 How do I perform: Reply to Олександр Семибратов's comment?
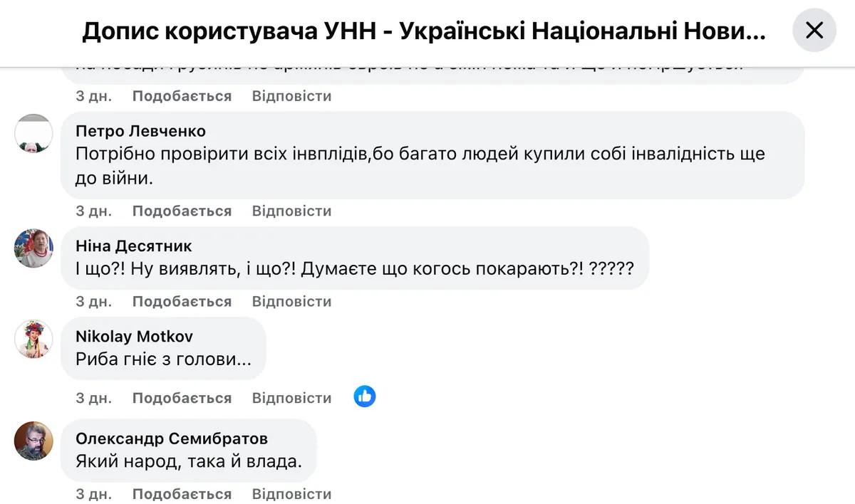click(291, 494)
